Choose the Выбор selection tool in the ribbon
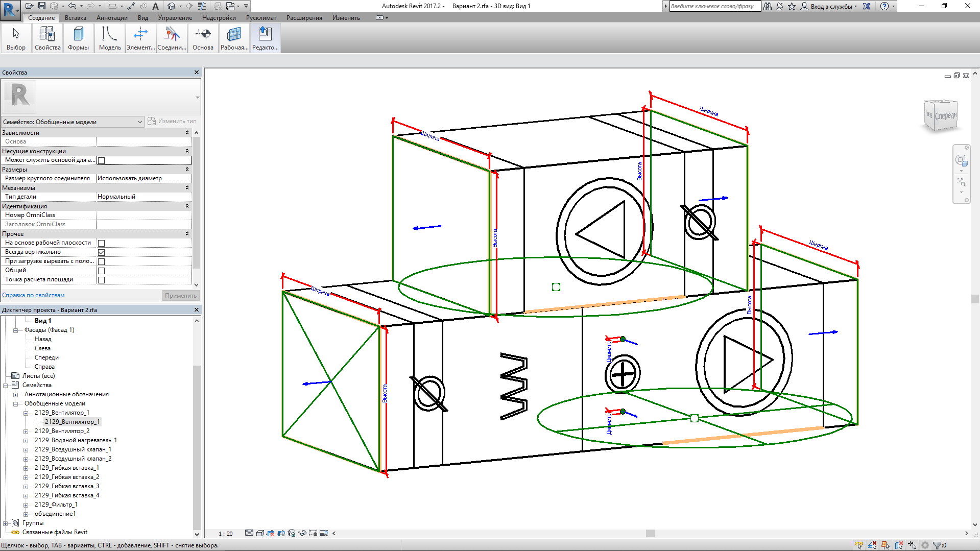980x551 pixels. click(16, 38)
